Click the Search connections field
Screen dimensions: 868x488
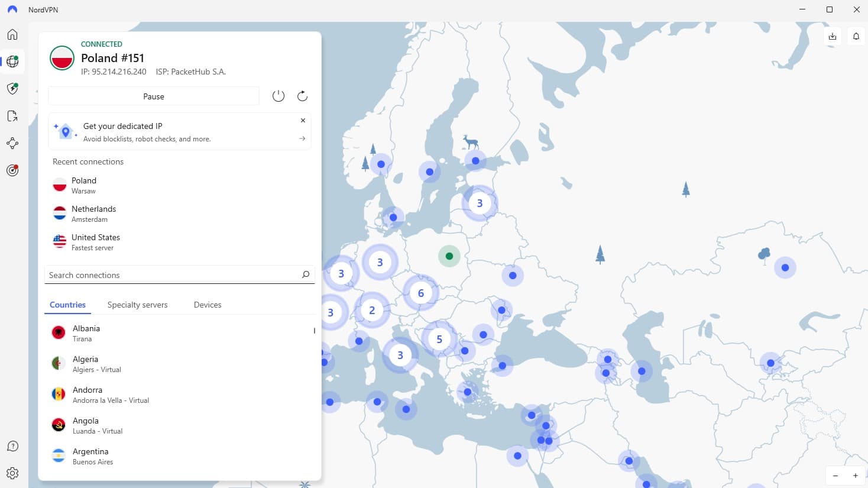[x=180, y=274]
